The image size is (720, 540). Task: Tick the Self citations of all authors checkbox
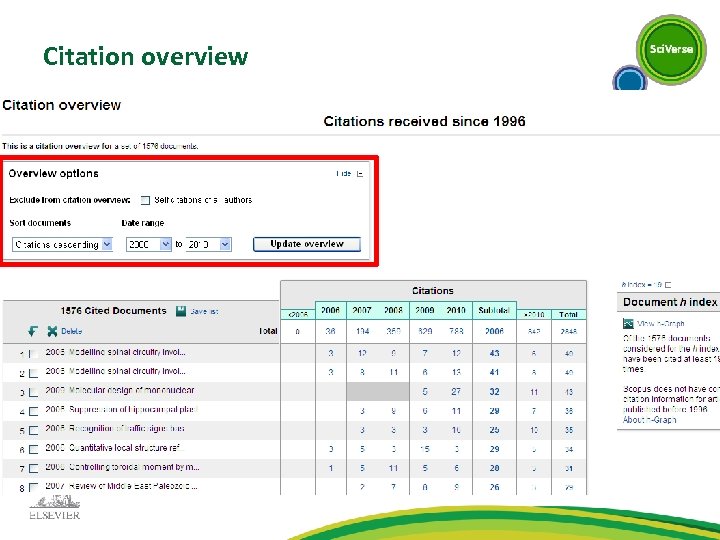[x=145, y=200]
